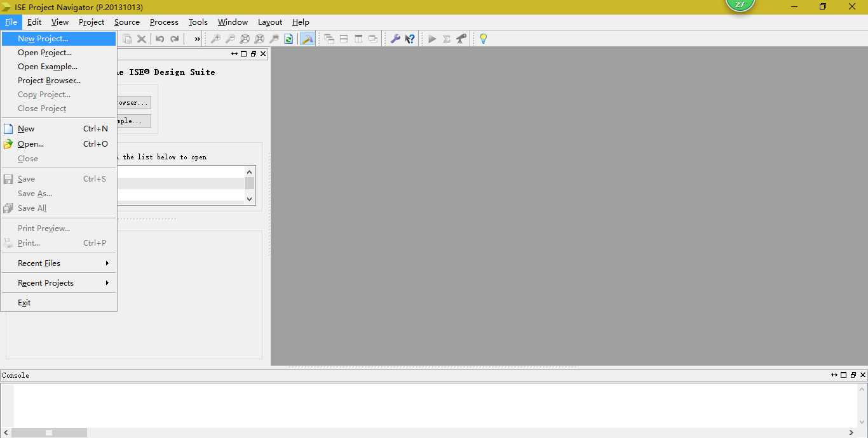
Task: Open the Process menu
Action: coord(164,22)
